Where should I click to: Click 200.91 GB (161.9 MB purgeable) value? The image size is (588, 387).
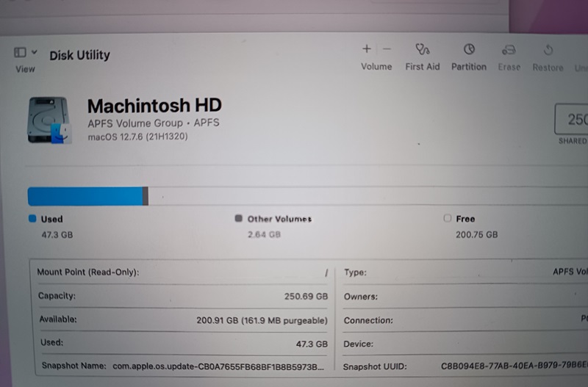[x=262, y=320]
